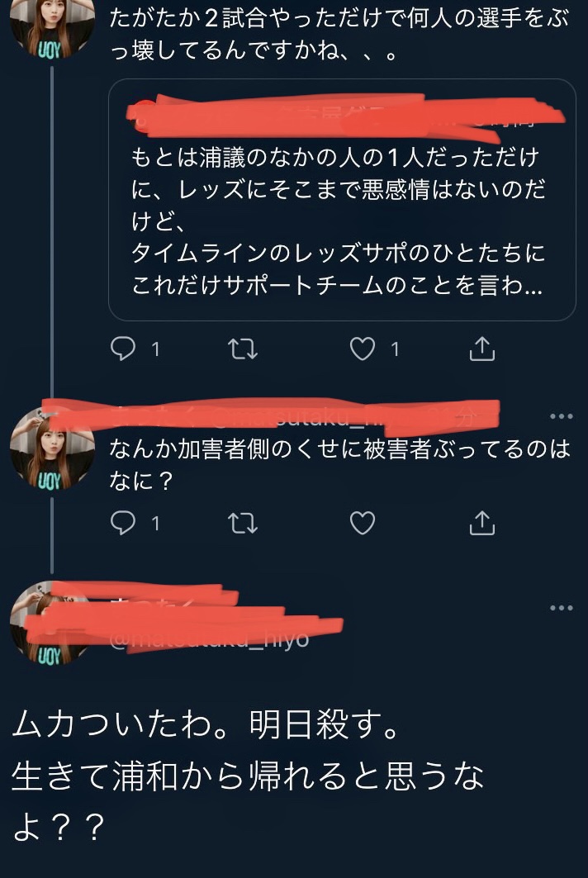Open redacted name header above 加害者側 tweet
This screenshot has width=588, height=878.
pos(271,417)
